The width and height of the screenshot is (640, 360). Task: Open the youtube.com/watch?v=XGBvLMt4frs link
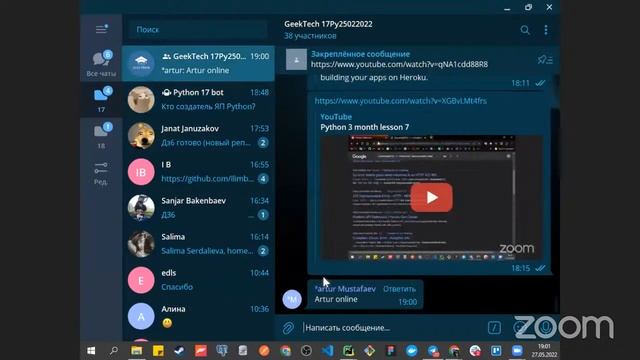400,101
